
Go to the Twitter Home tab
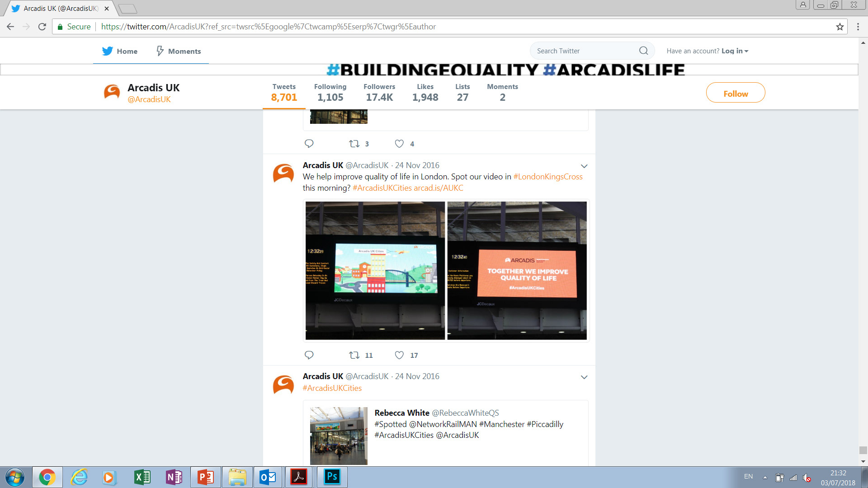(x=120, y=51)
